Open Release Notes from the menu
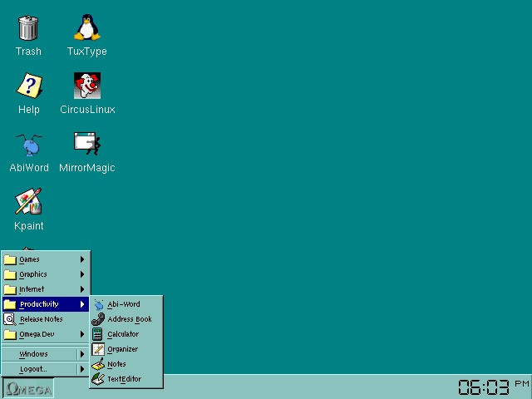This screenshot has width=532, height=399. point(46,319)
